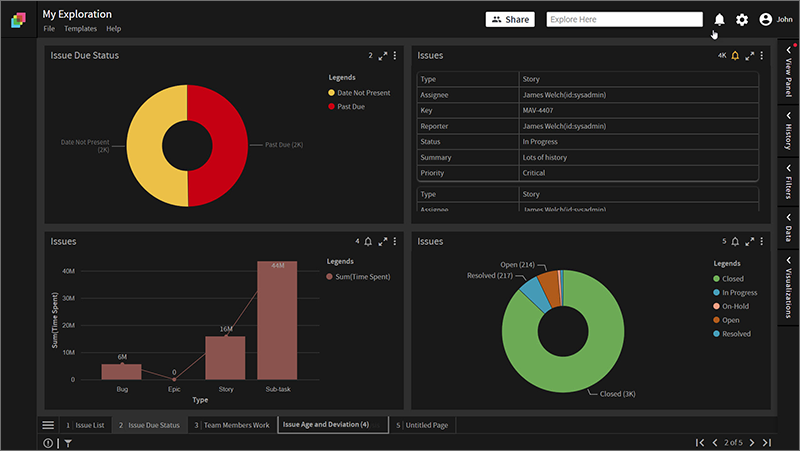The width and height of the screenshot is (800, 451).
Task: Click the orange alert bell on Issues table widget
Action: [x=735, y=56]
